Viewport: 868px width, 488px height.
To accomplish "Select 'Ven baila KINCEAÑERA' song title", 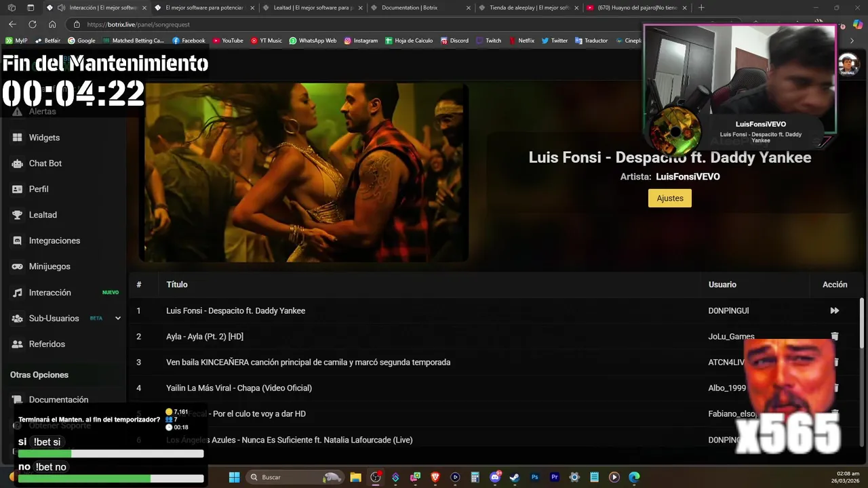I will tap(309, 362).
